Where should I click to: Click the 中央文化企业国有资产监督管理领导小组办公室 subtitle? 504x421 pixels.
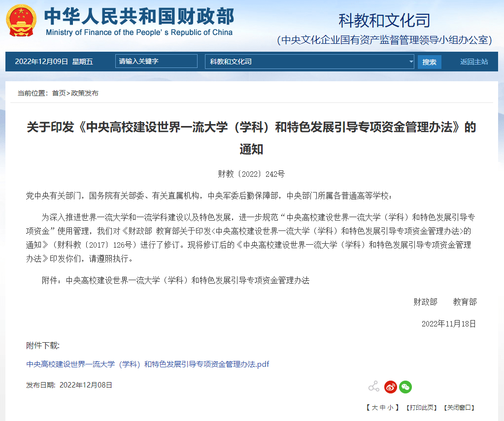[384, 40]
